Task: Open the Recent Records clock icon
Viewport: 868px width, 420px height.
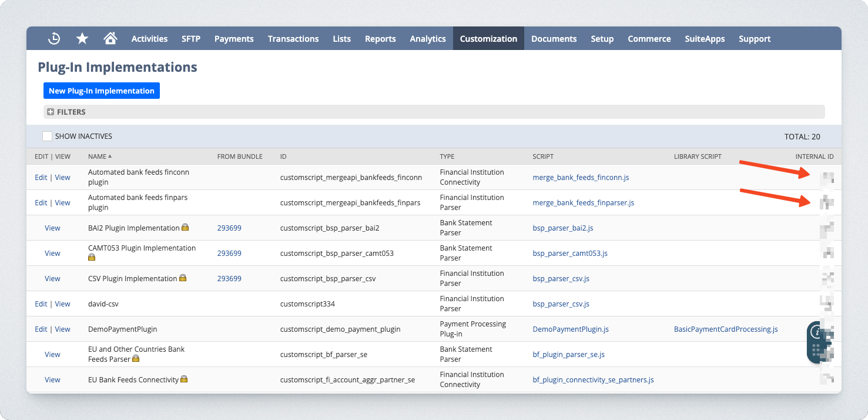Action: [54, 39]
